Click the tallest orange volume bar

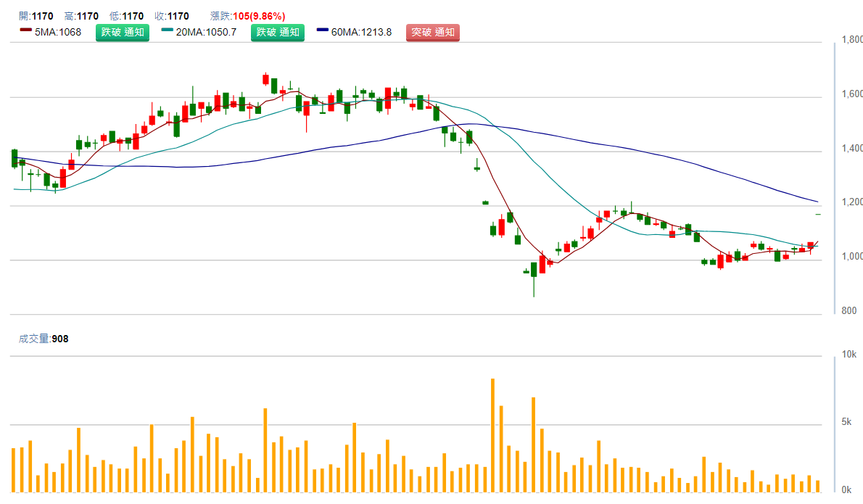click(x=492, y=435)
